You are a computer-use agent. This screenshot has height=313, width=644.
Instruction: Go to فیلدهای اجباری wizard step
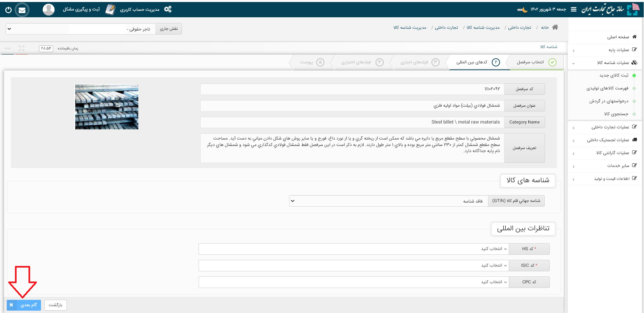[420, 62]
